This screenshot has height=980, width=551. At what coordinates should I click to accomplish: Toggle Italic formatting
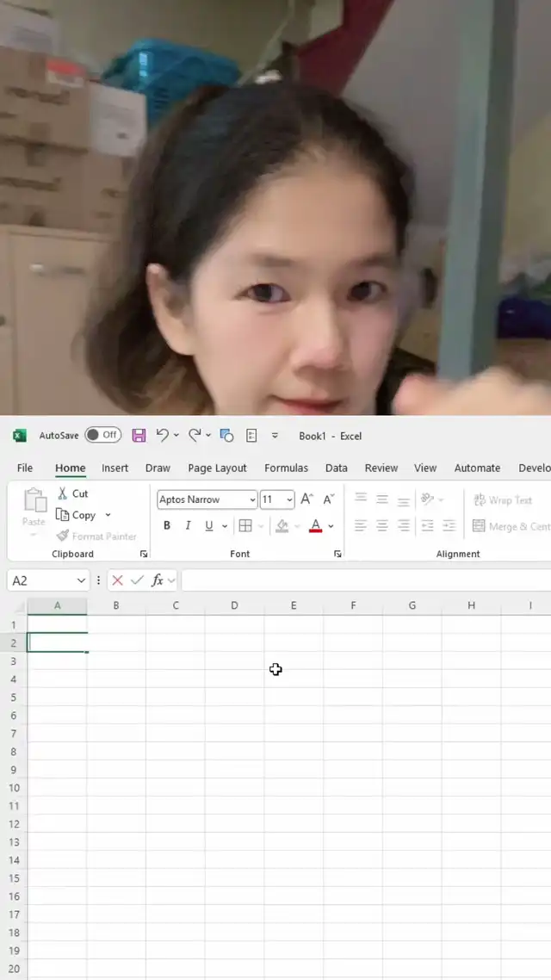tap(188, 526)
